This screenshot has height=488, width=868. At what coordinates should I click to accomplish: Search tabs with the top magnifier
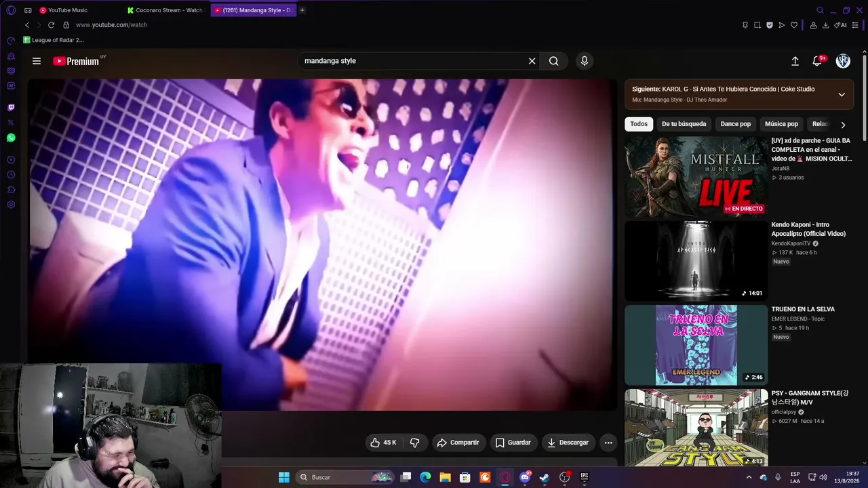coord(820,10)
